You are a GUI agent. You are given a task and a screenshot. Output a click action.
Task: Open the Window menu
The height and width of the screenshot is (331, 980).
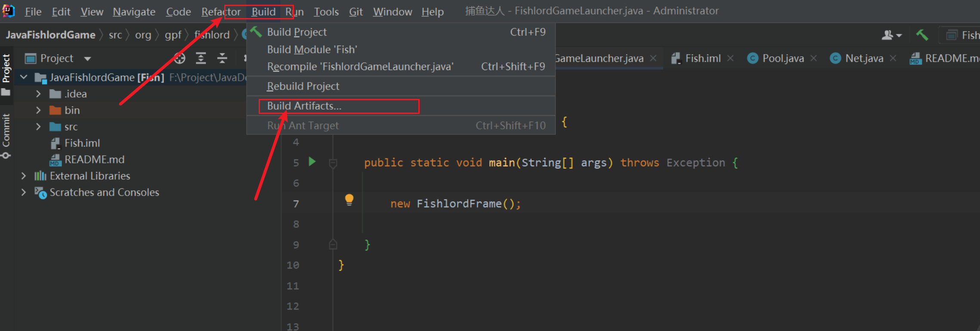point(392,12)
